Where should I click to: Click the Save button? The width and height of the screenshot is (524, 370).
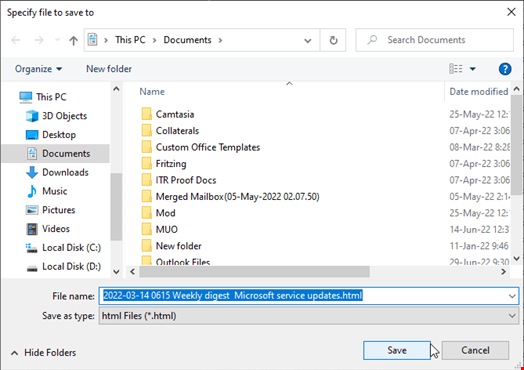tap(397, 350)
